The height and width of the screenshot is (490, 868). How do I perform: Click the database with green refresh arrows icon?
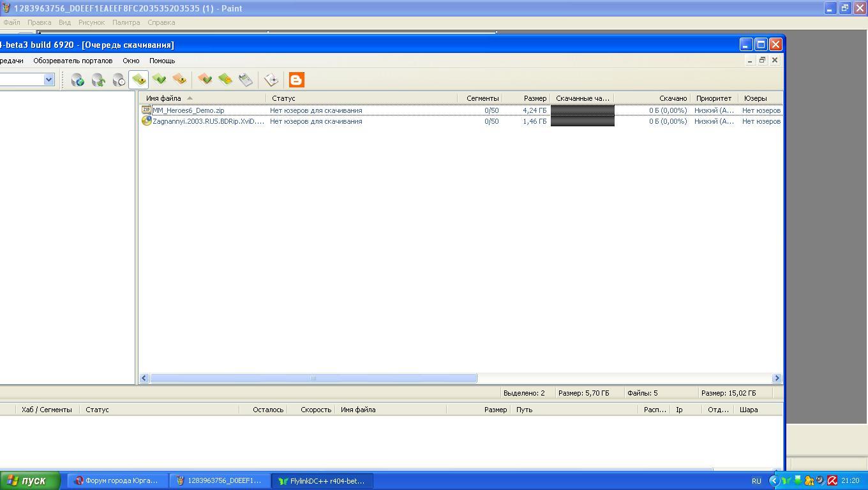(x=98, y=80)
